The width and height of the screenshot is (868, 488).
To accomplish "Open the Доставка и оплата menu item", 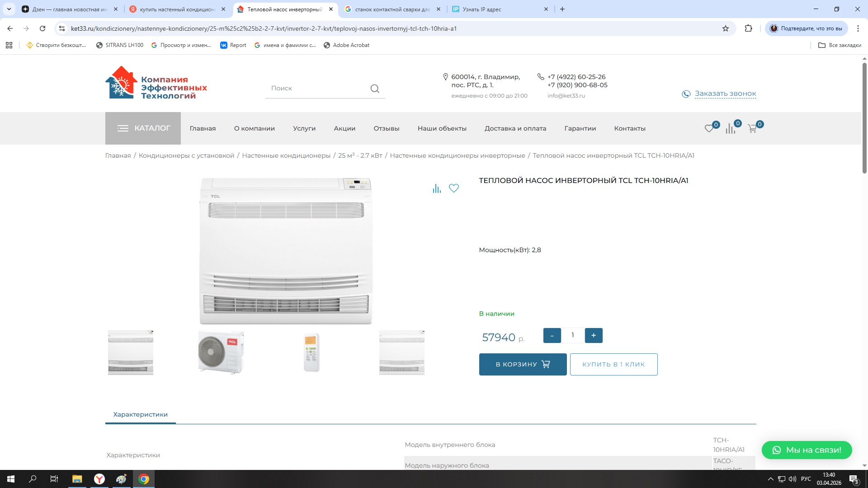I will [x=515, y=128].
